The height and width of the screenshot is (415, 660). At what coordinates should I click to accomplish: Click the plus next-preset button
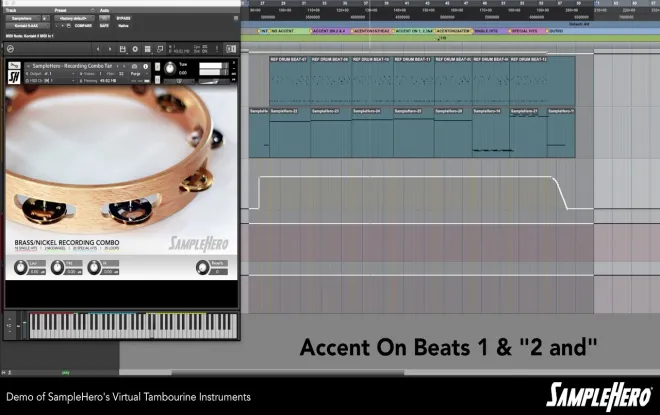(x=63, y=26)
